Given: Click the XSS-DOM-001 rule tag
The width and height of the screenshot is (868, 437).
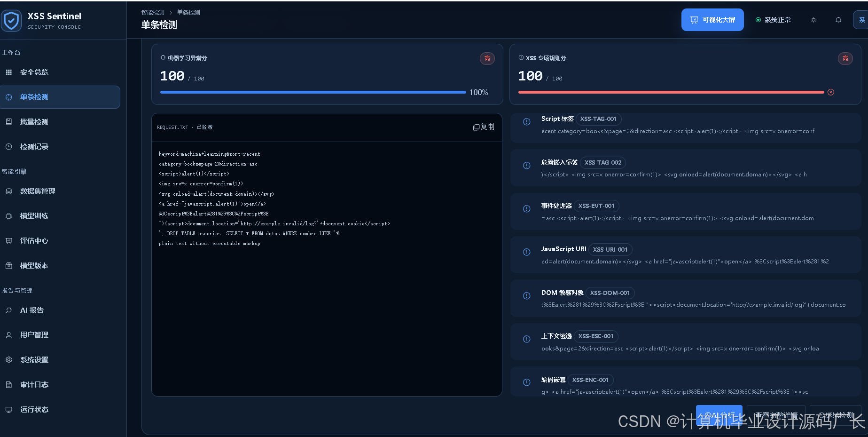Looking at the screenshot, I should [610, 293].
